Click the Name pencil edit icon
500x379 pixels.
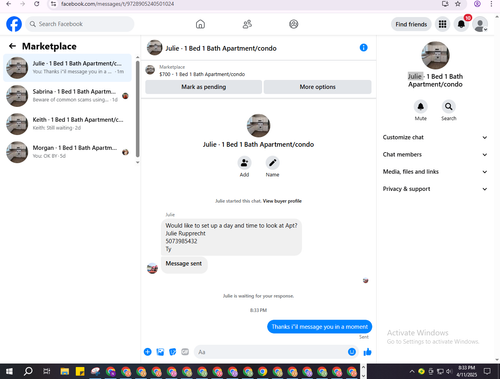[272, 163]
